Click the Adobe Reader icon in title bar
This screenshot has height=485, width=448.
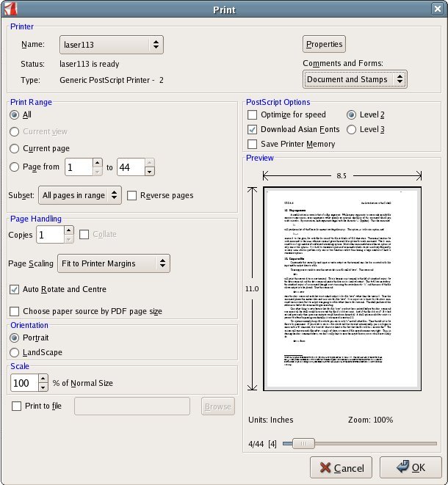(10, 9)
